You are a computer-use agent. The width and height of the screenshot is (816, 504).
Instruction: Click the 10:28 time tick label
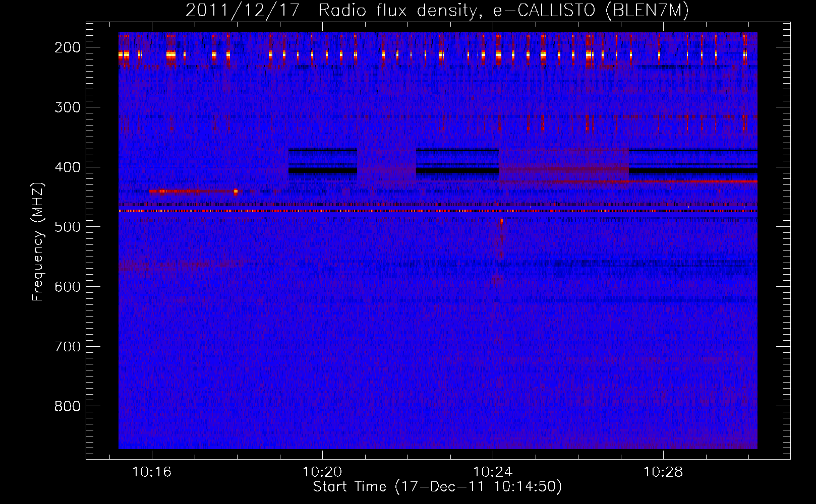point(663,472)
